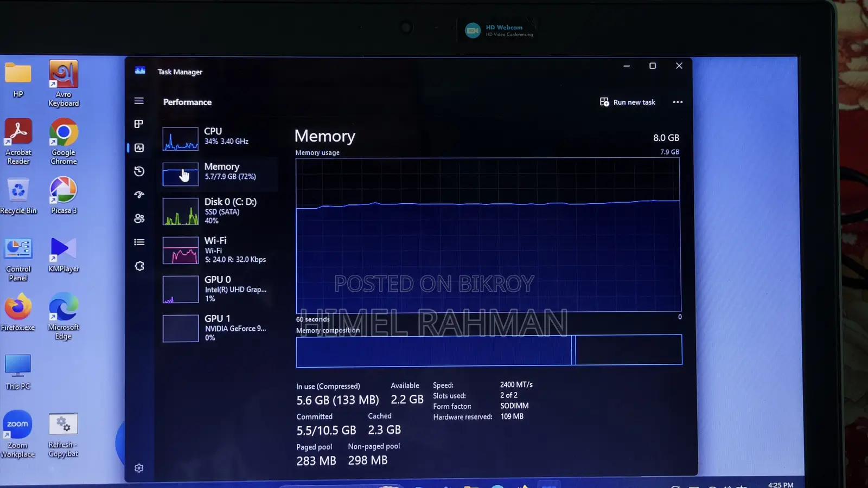Open the Details page sidebar icon
The width and height of the screenshot is (868, 488).
pyautogui.click(x=139, y=242)
